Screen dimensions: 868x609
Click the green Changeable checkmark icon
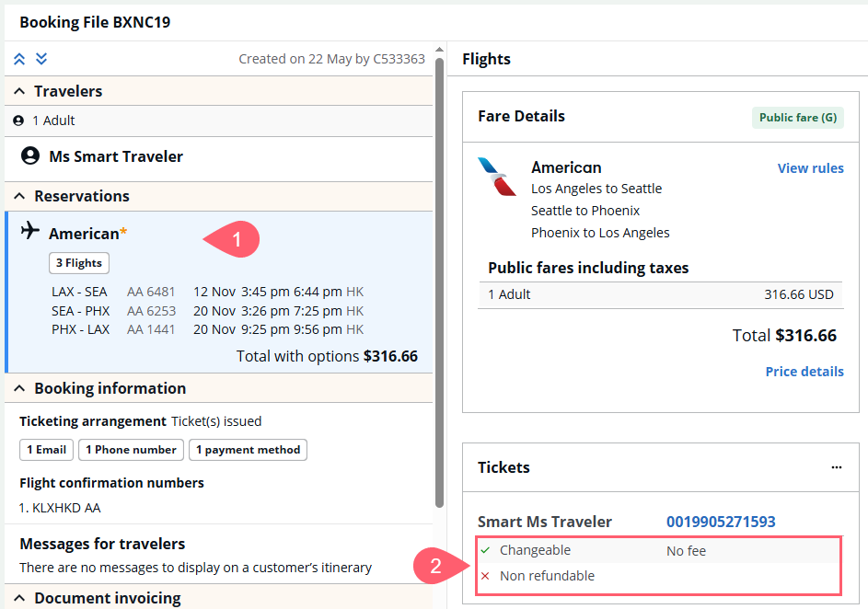click(485, 550)
